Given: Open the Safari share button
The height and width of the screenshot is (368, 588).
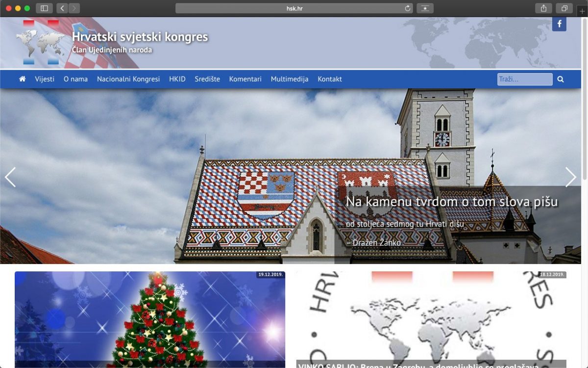Looking at the screenshot, I should click(x=544, y=8).
